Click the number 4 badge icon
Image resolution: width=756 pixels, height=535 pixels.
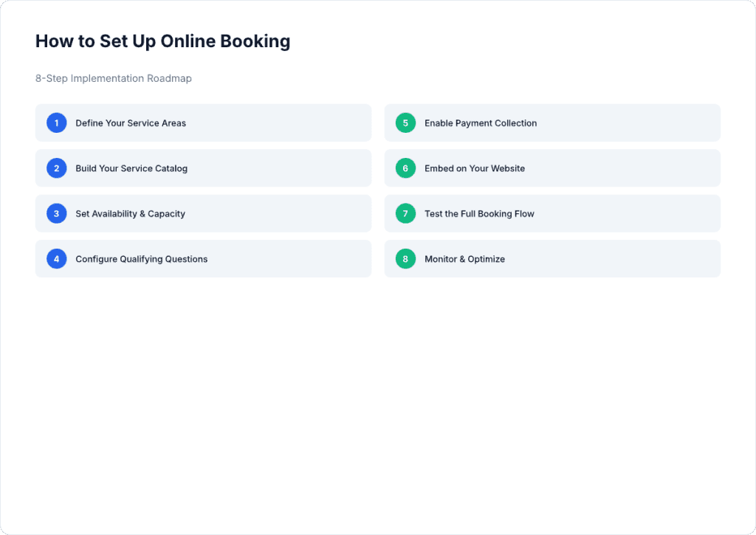click(56, 258)
